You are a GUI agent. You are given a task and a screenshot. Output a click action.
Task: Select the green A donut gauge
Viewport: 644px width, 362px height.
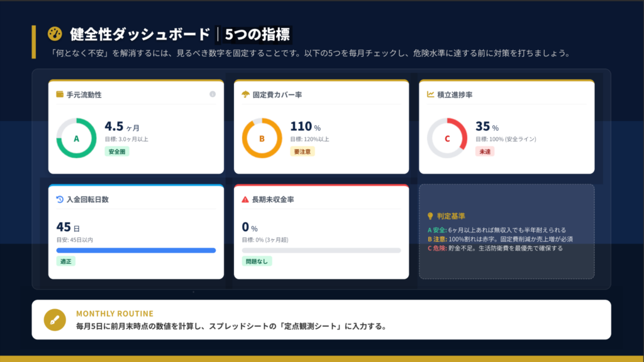coord(77,138)
